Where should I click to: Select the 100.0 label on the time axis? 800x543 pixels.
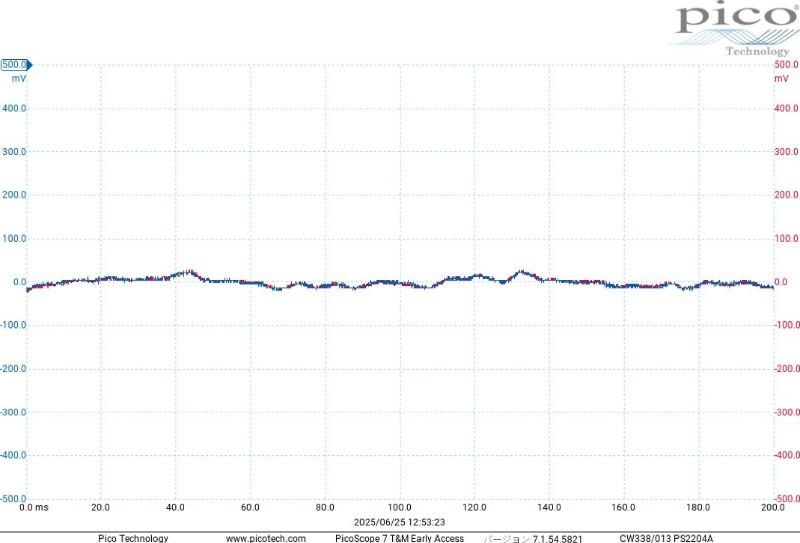[x=400, y=507]
